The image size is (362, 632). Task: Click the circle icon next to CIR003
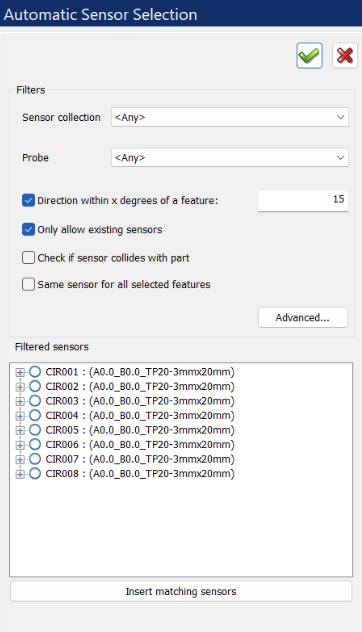pyautogui.click(x=35, y=401)
